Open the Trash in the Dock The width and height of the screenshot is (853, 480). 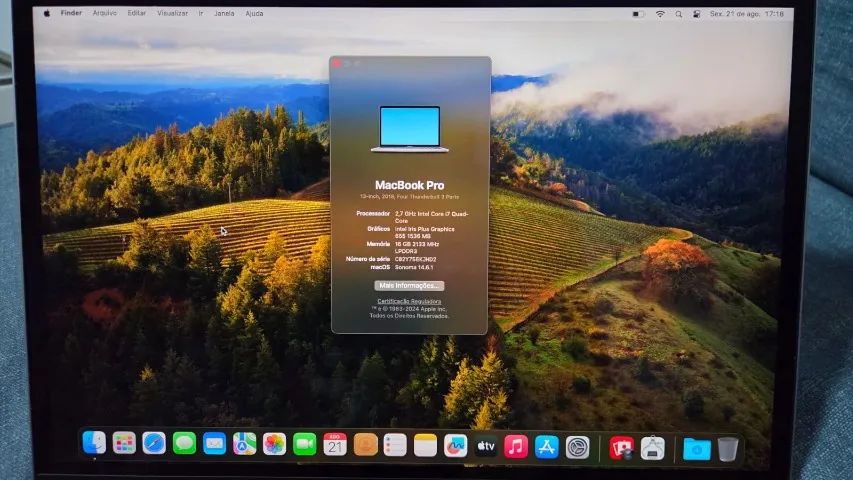[728, 449]
